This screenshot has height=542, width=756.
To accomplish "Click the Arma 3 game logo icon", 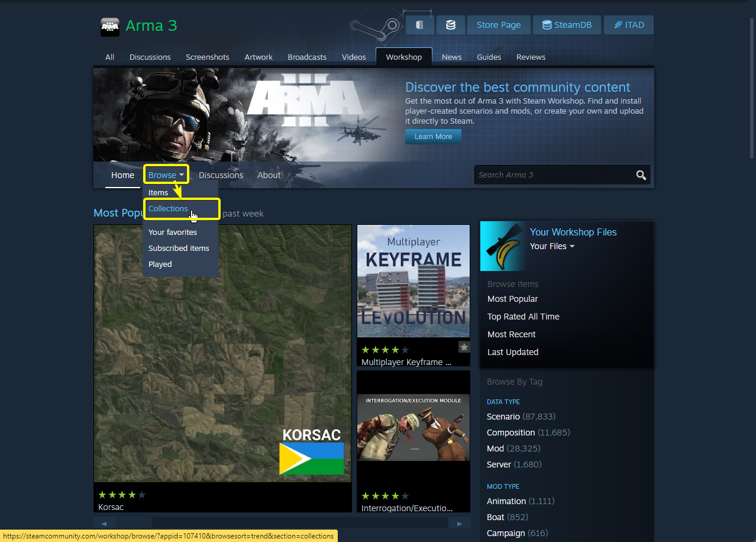I will coord(110,27).
